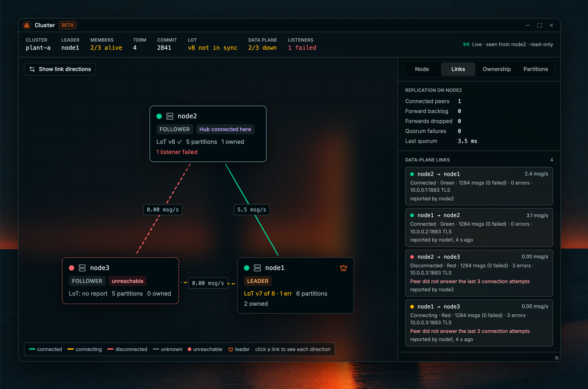Click the Hub connected here badge
Image resolution: width=588 pixels, height=389 pixels.
225,129
